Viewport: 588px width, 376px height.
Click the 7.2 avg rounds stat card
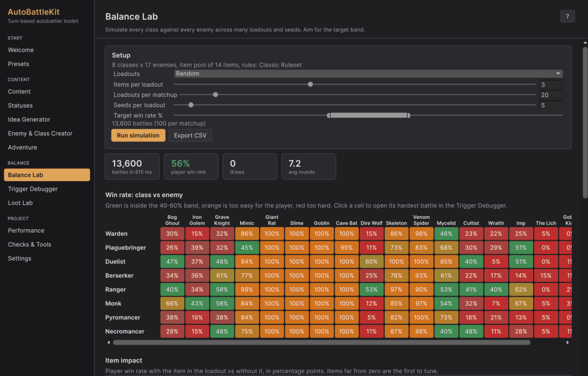(308, 166)
